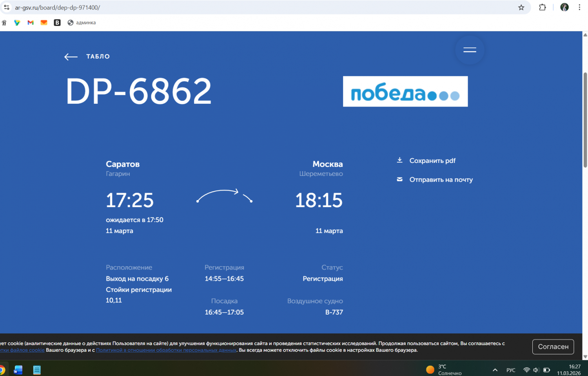The image size is (588, 376).
Task: Click the page vertical scrollbar thumb
Action: click(x=585, y=119)
